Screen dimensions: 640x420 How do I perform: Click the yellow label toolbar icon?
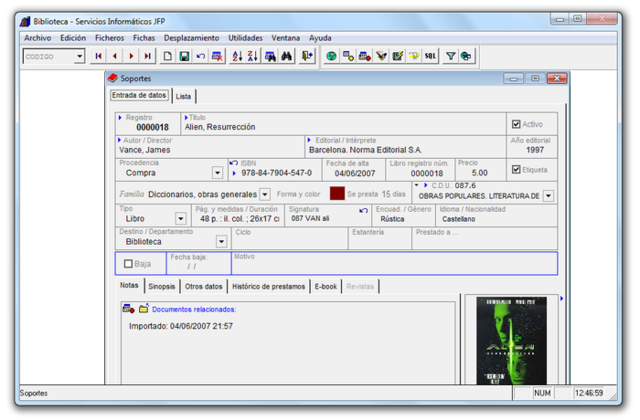(x=414, y=56)
